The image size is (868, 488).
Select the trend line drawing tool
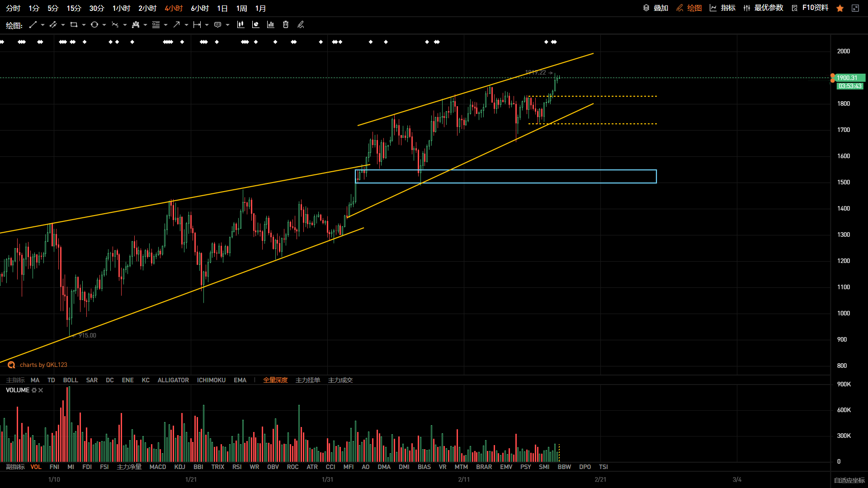[x=33, y=25]
